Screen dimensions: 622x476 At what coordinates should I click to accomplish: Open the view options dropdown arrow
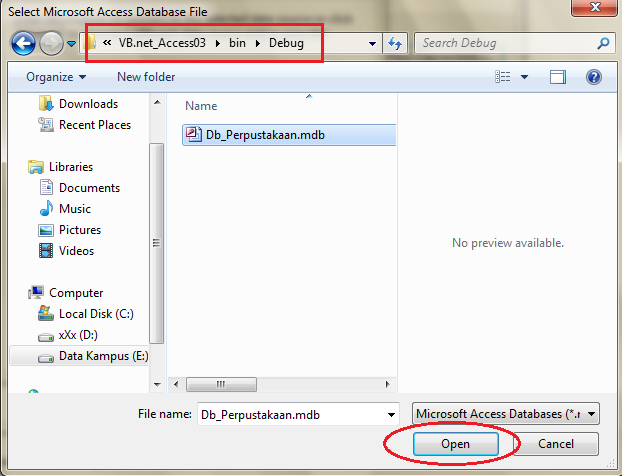pyautogui.click(x=524, y=77)
